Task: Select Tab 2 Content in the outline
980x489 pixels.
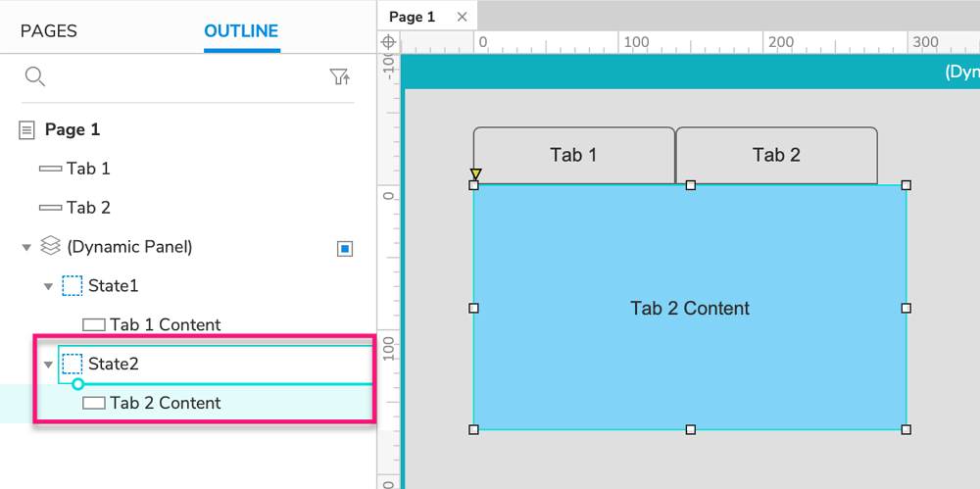Action: point(165,403)
